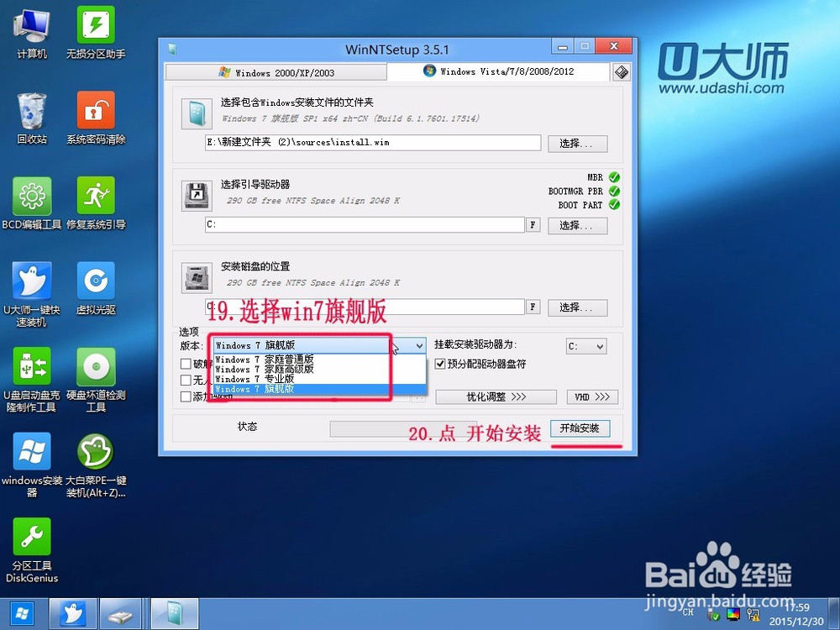This screenshot has height=630, width=840.
Task: Open the 系统密码清除 password removal tool
Action: pyautogui.click(x=95, y=112)
